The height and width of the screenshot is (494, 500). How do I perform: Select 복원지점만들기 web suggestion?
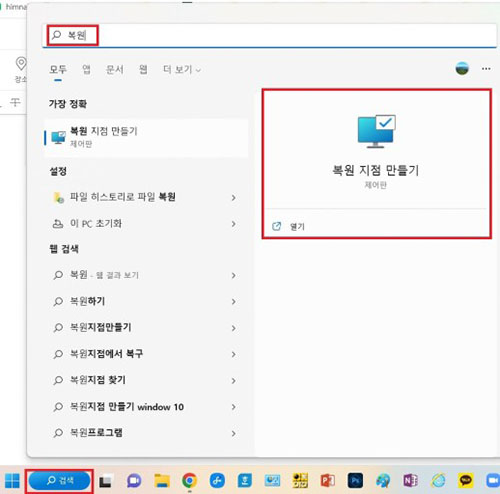coord(146,328)
